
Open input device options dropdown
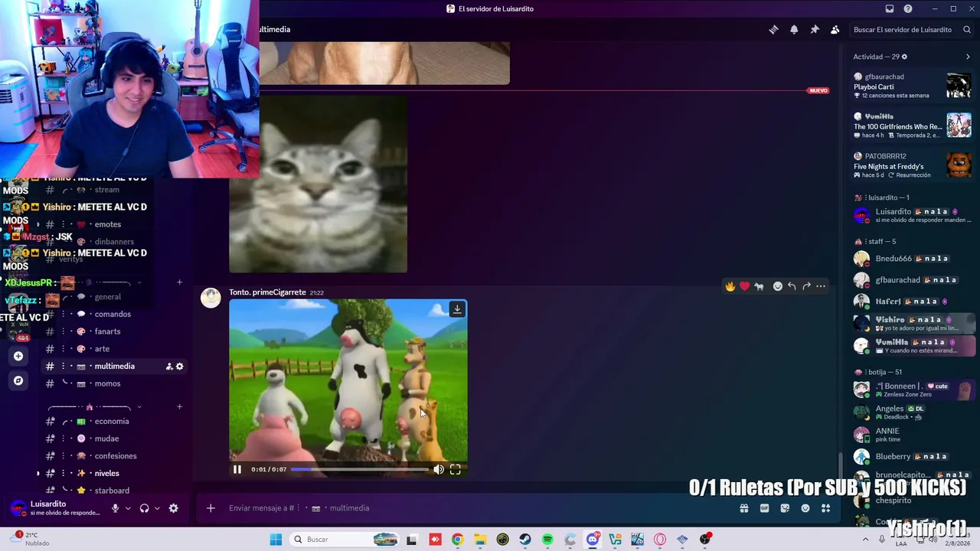pos(128,508)
